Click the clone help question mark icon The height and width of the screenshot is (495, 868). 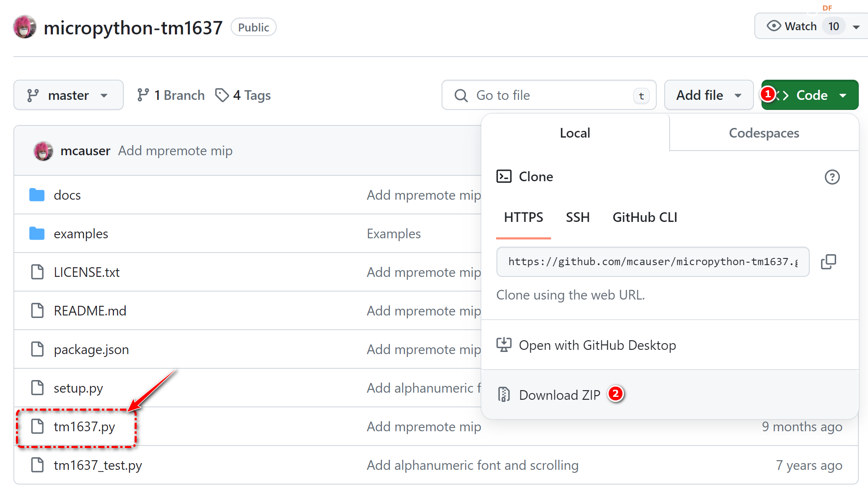tap(832, 177)
